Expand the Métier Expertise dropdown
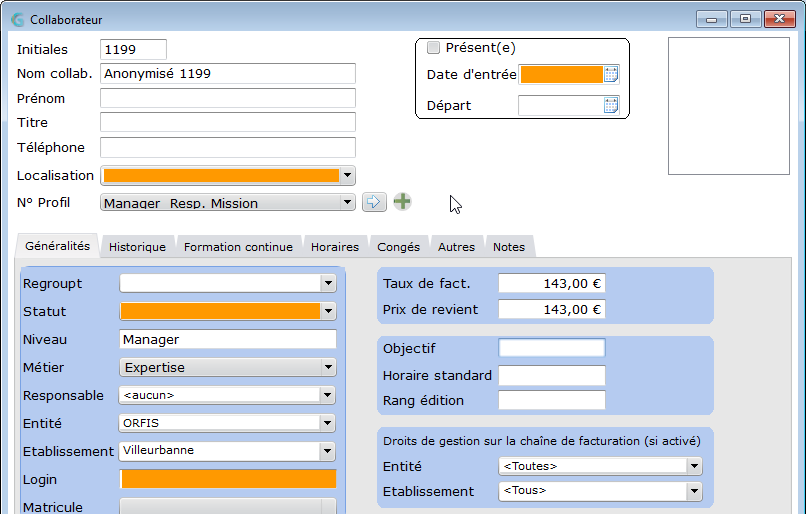Viewport: 806px width, 514px height. 328,367
